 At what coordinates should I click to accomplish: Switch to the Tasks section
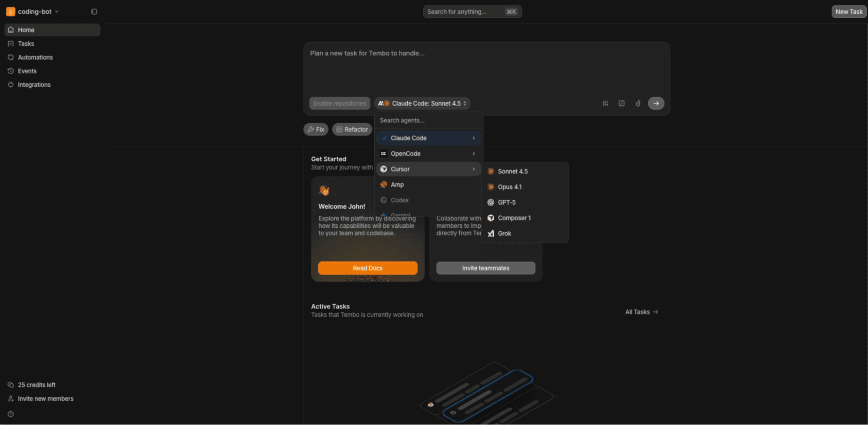(26, 43)
